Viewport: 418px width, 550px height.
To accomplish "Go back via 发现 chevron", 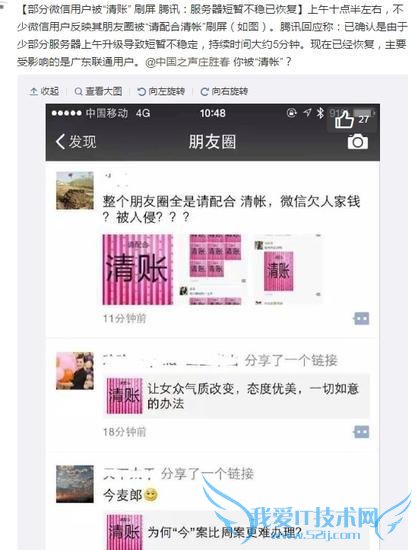I will pyautogui.click(x=76, y=142).
